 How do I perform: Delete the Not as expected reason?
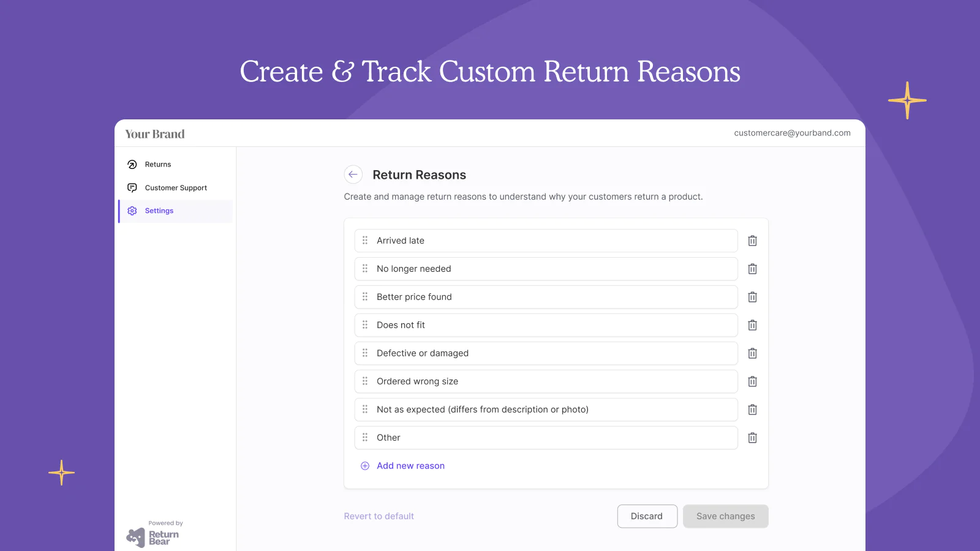[752, 410]
